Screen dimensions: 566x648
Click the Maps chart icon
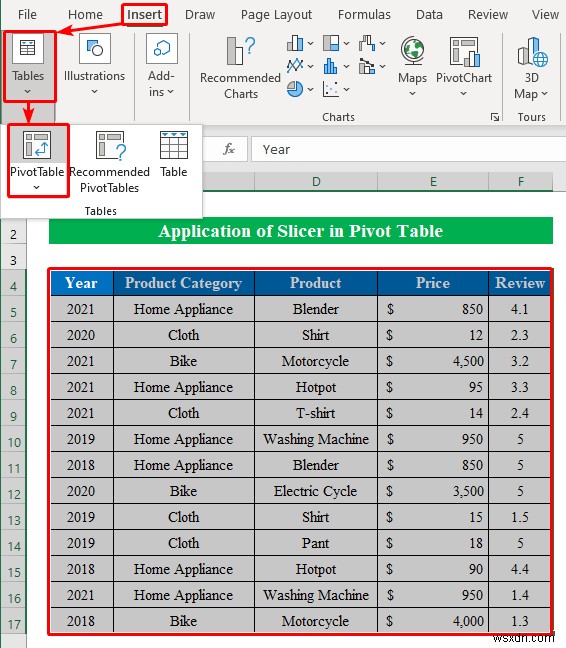[x=412, y=51]
